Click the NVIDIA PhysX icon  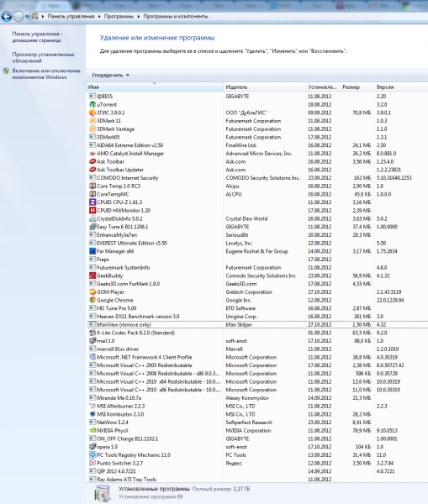pos(92,430)
